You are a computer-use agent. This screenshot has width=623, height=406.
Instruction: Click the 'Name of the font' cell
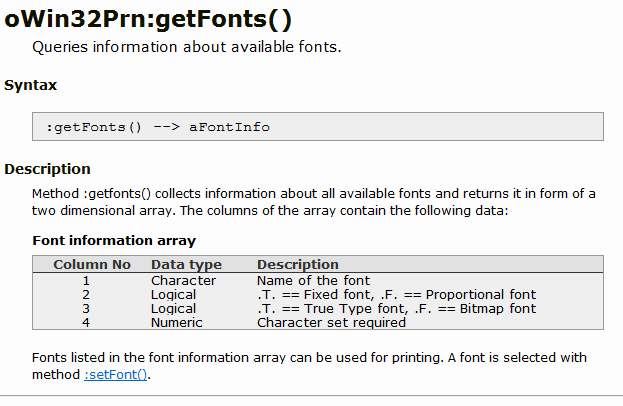click(313, 280)
